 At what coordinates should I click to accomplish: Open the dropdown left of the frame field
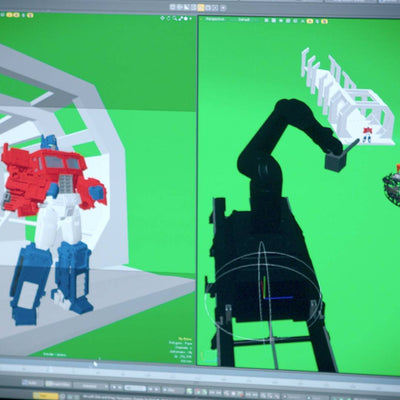click(x=91, y=386)
